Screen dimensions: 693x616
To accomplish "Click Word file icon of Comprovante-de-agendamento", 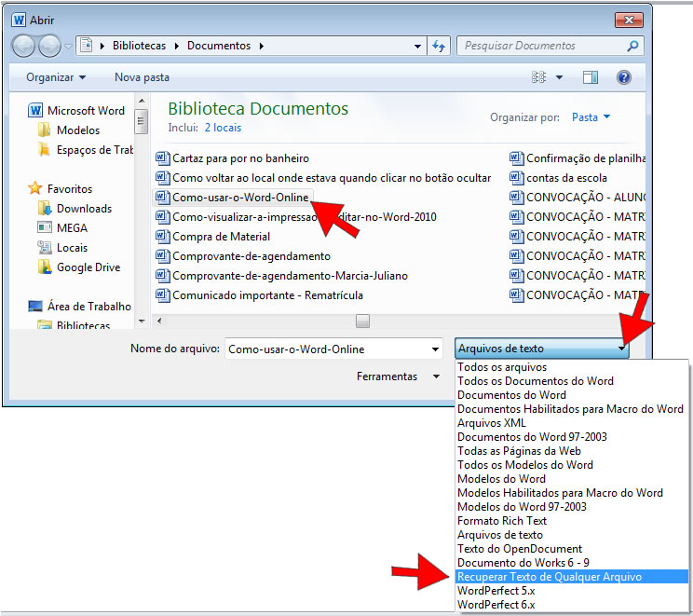I will [x=163, y=256].
